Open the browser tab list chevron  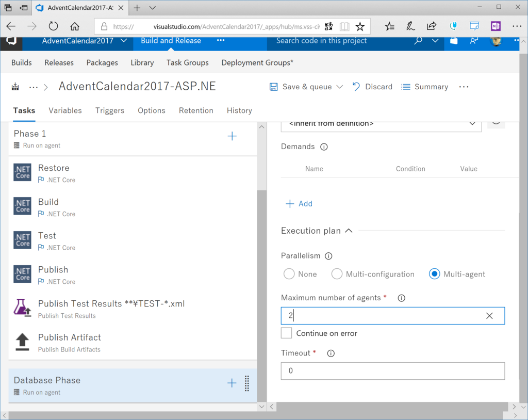(153, 8)
